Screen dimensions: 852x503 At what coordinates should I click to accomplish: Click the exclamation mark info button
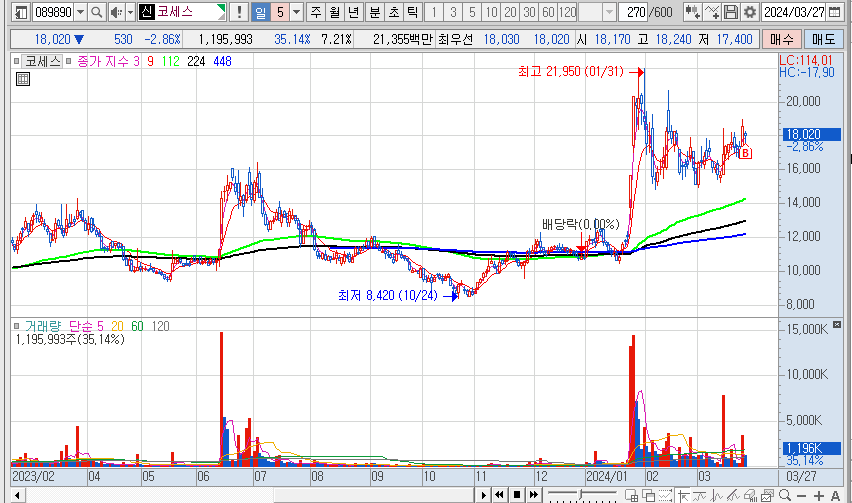(239, 11)
